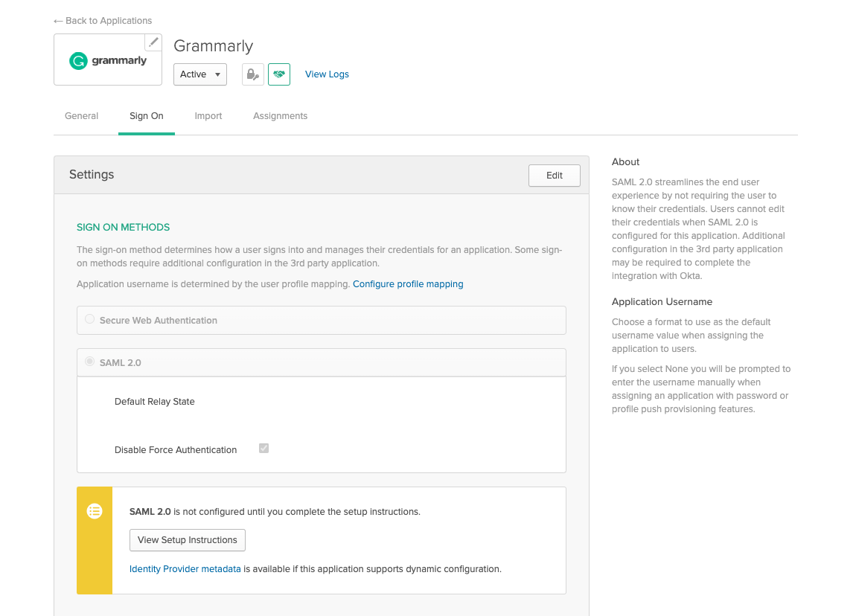Open the Sign On tab
Image resolution: width=856 pixels, height=616 pixels.
(x=147, y=116)
